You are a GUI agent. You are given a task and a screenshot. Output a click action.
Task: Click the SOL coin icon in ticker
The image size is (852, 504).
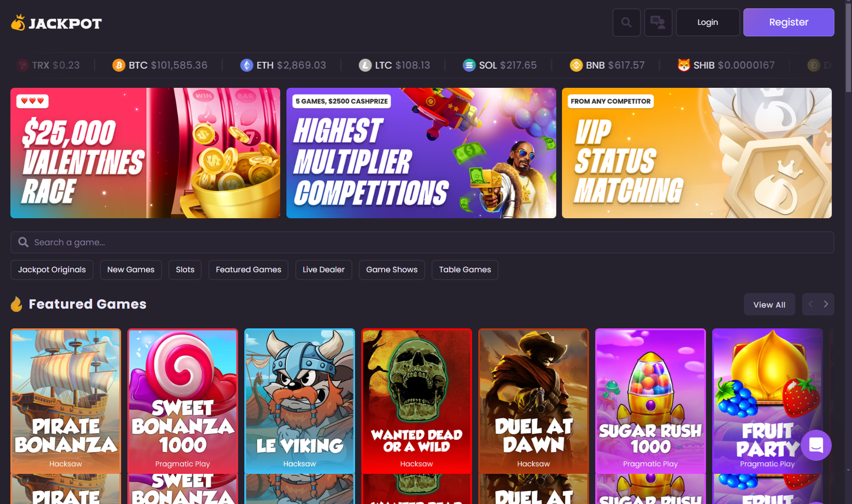click(x=469, y=65)
